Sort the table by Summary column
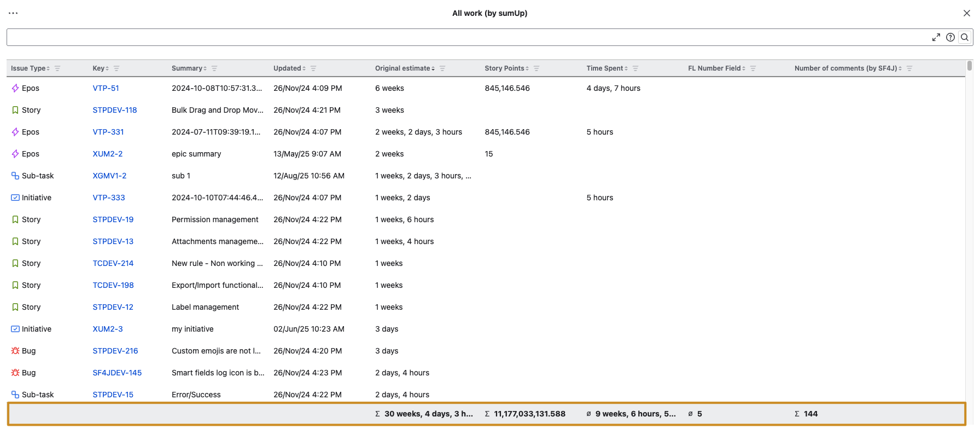This screenshot has width=980, height=440. [189, 68]
